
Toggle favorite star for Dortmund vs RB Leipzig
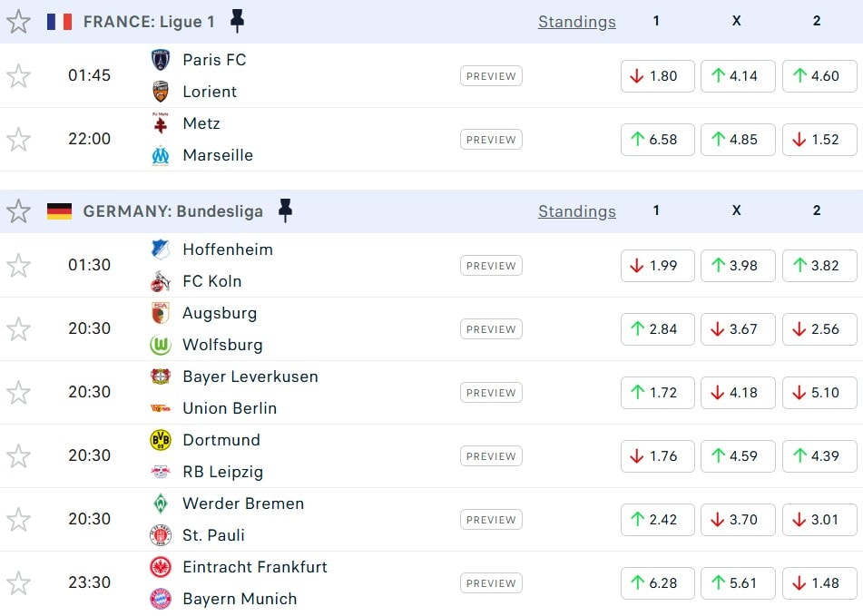(x=18, y=456)
